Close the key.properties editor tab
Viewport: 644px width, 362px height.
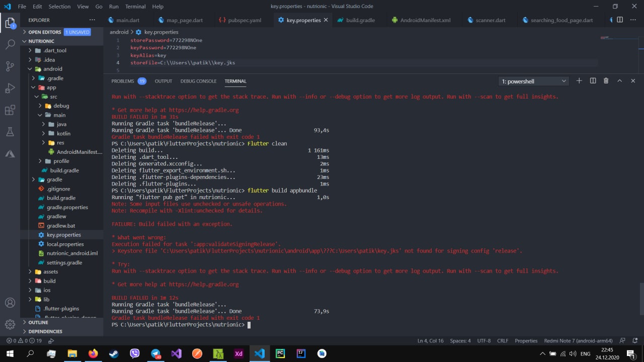[326, 20]
